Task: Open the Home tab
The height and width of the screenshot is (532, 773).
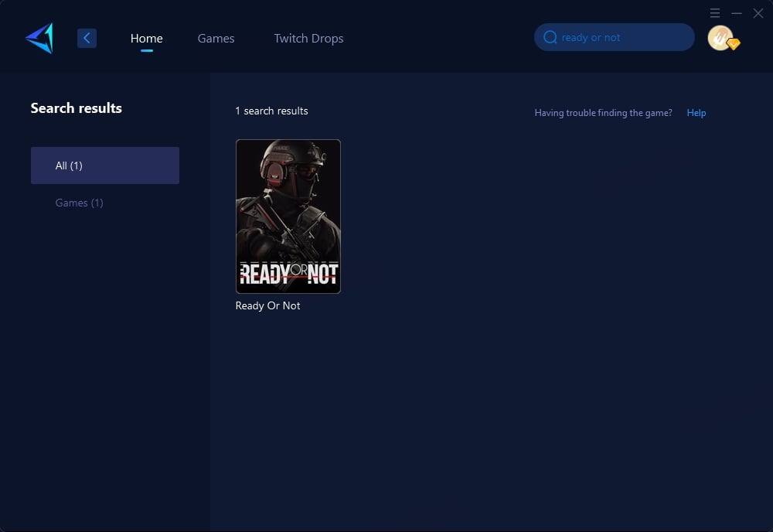Action: click(146, 39)
